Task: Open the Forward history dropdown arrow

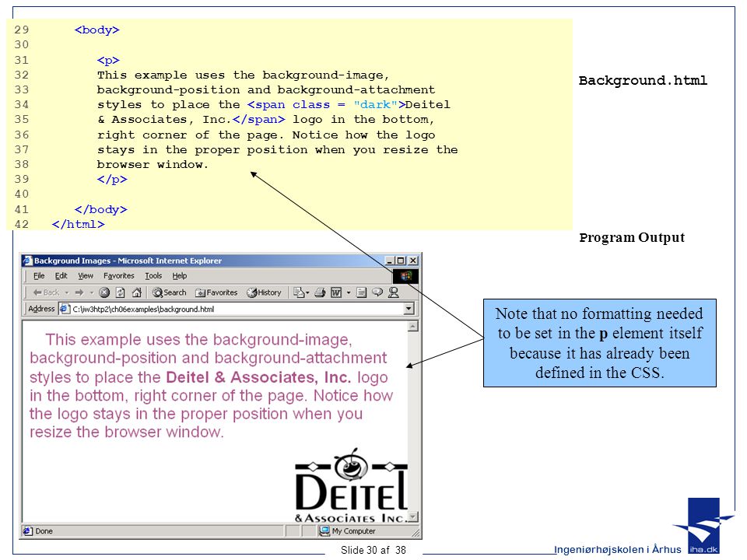Action: (x=92, y=292)
